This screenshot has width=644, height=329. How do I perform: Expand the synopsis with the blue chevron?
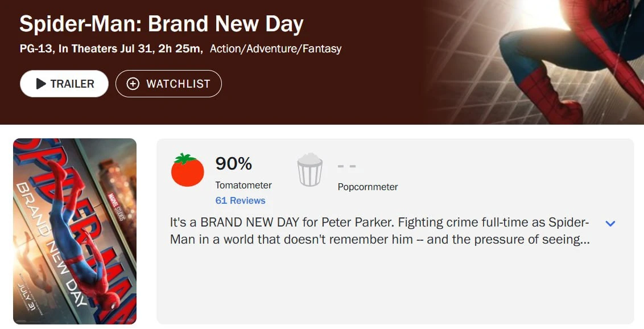pyautogui.click(x=610, y=224)
